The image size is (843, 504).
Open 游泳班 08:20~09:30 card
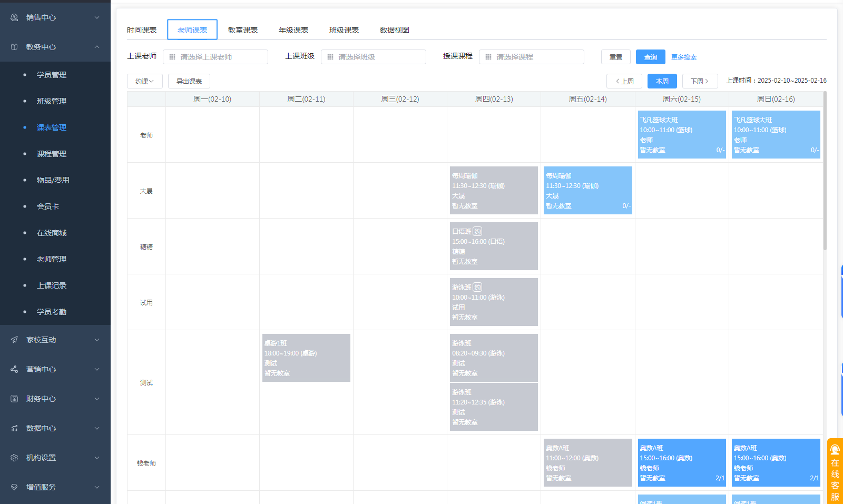click(494, 358)
